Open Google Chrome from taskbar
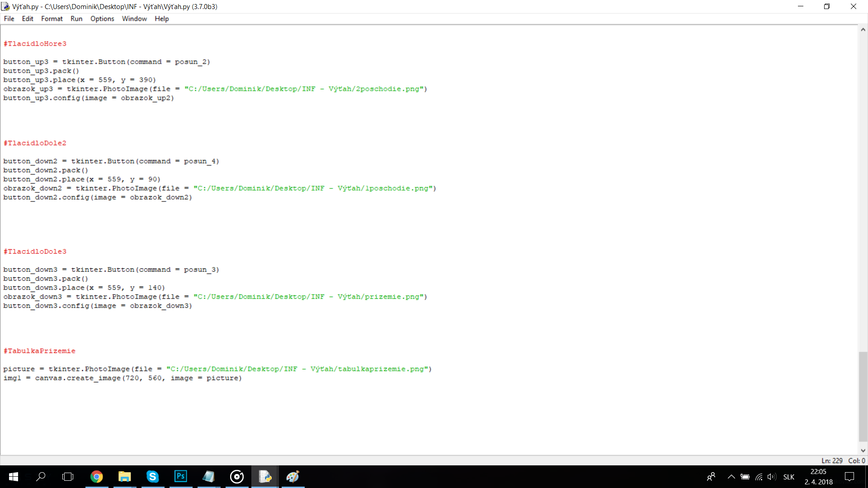This screenshot has width=868, height=488. (96, 477)
